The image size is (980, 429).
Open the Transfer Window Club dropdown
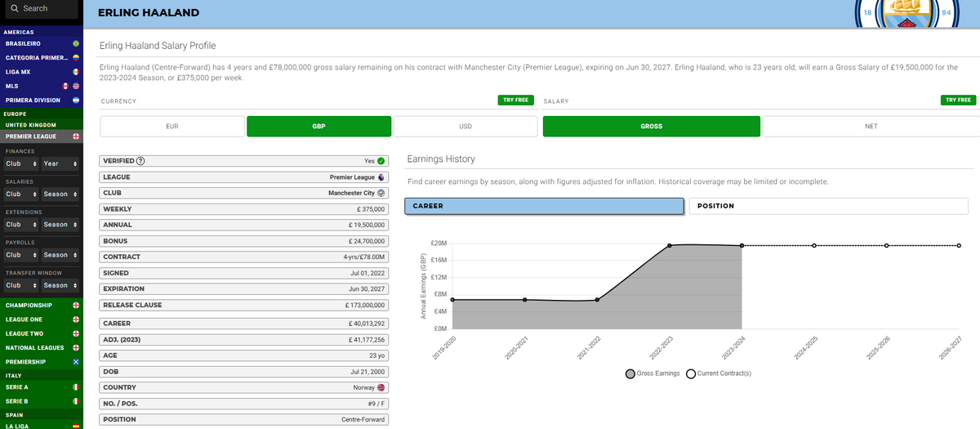point(20,285)
